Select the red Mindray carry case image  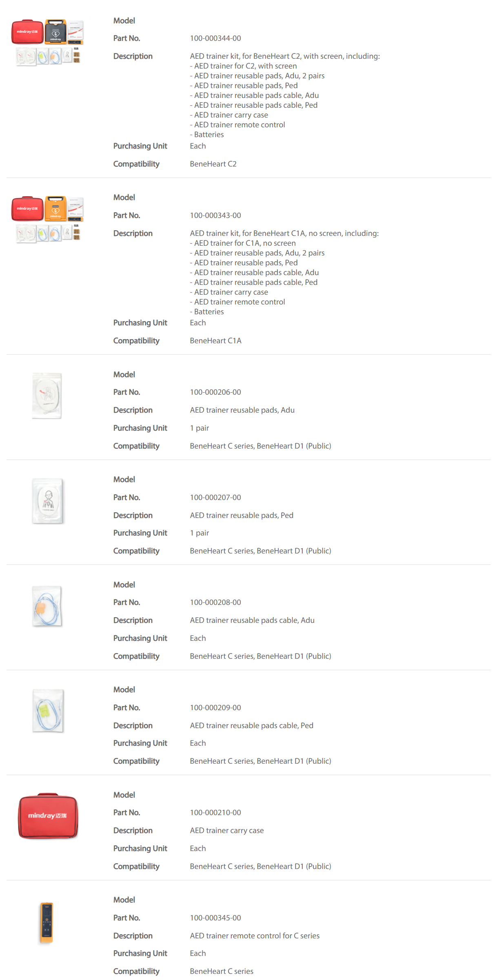pos(48,816)
